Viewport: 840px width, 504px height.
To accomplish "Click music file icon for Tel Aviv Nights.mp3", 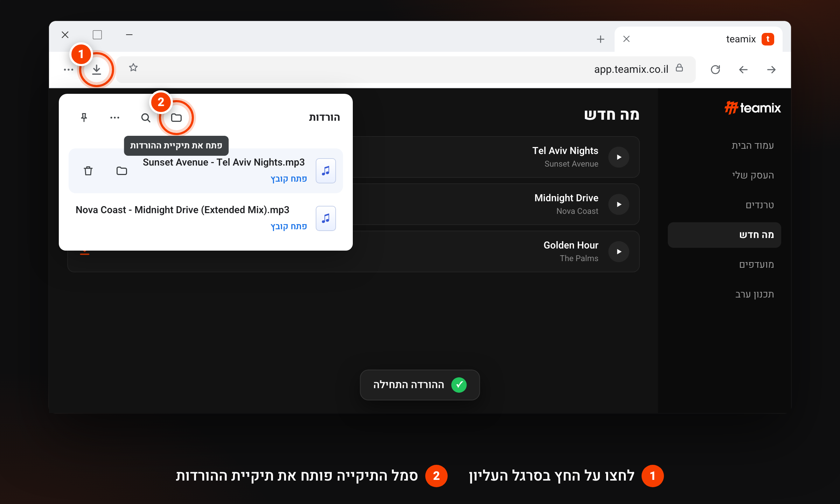I will click(326, 171).
